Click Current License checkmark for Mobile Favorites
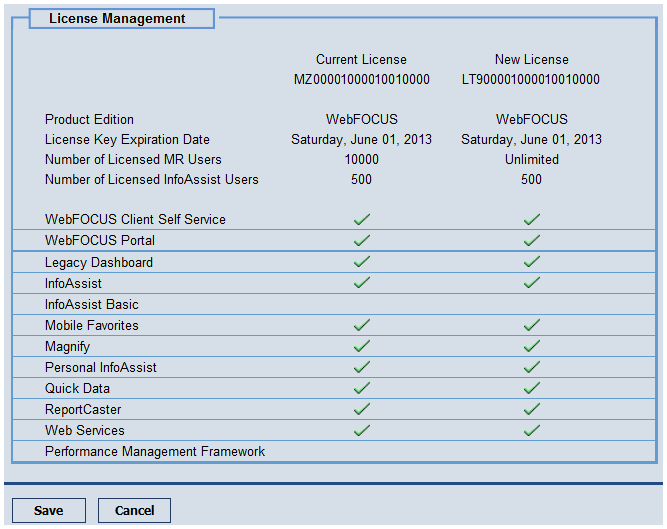The image size is (667, 529). click(x=362, y=325)
